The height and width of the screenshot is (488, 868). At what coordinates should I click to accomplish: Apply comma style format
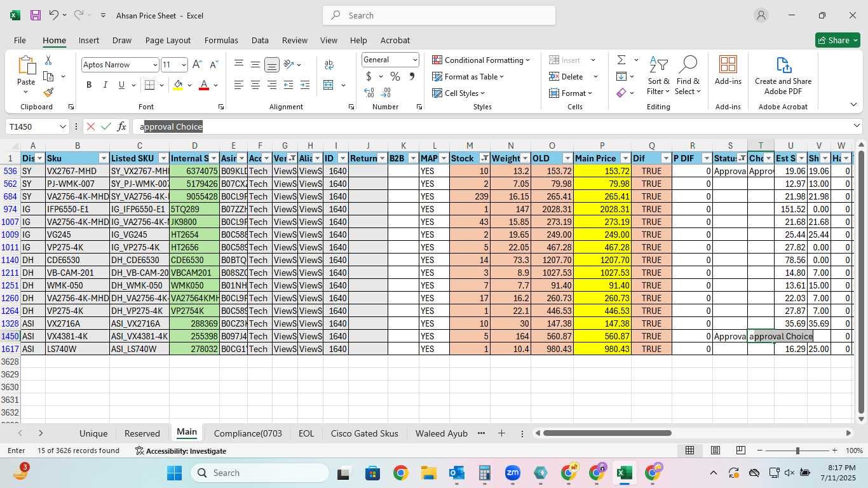[412, 76]
